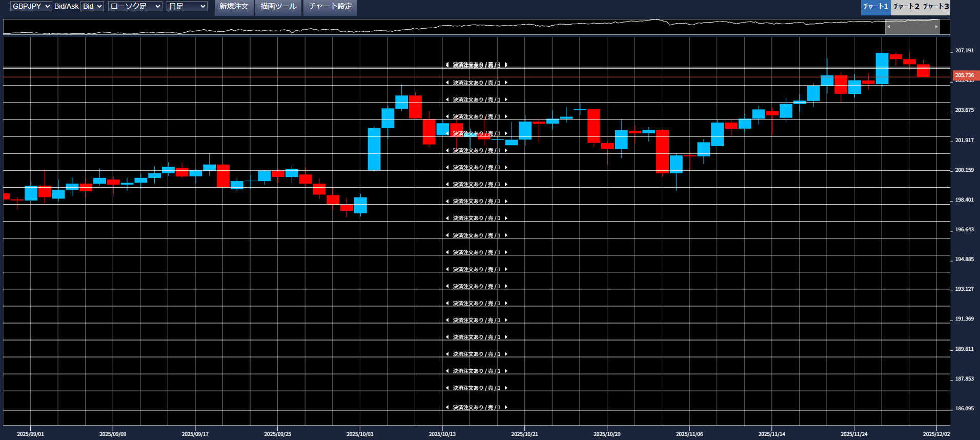Click the red 205.736 current price label

[965, 75]
